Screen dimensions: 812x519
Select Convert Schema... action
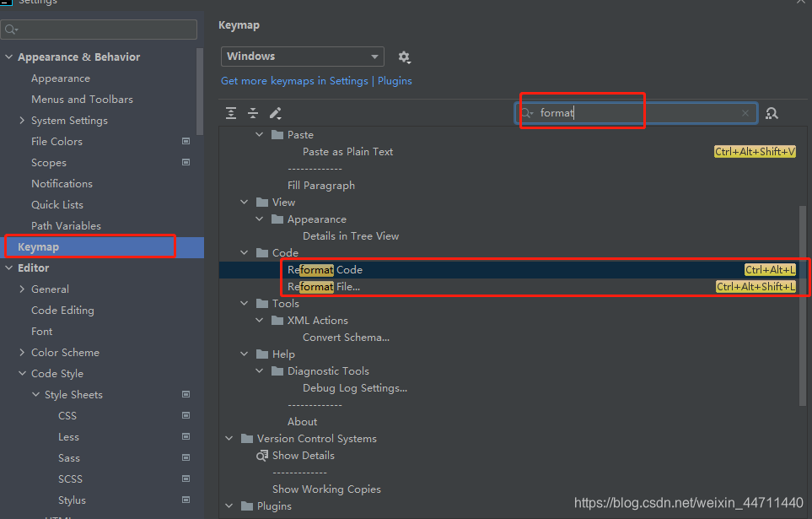tap(346, 337)
